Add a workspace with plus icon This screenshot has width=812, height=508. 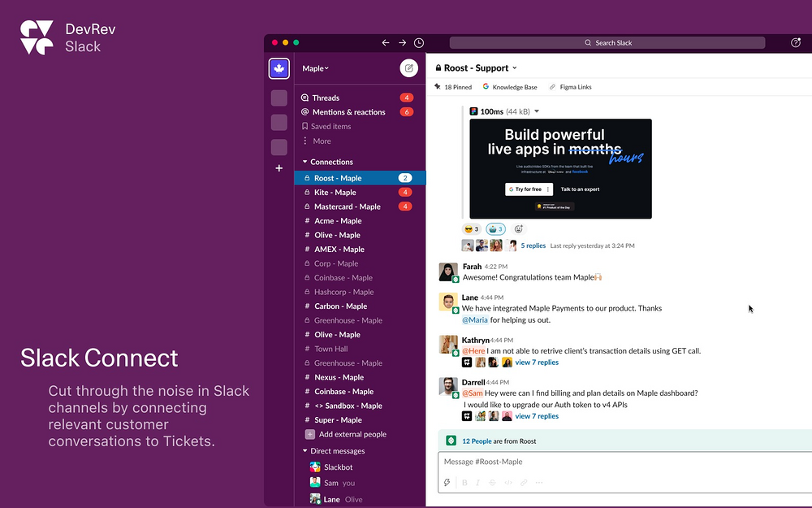pyautogui.click(x=279, y=168)
